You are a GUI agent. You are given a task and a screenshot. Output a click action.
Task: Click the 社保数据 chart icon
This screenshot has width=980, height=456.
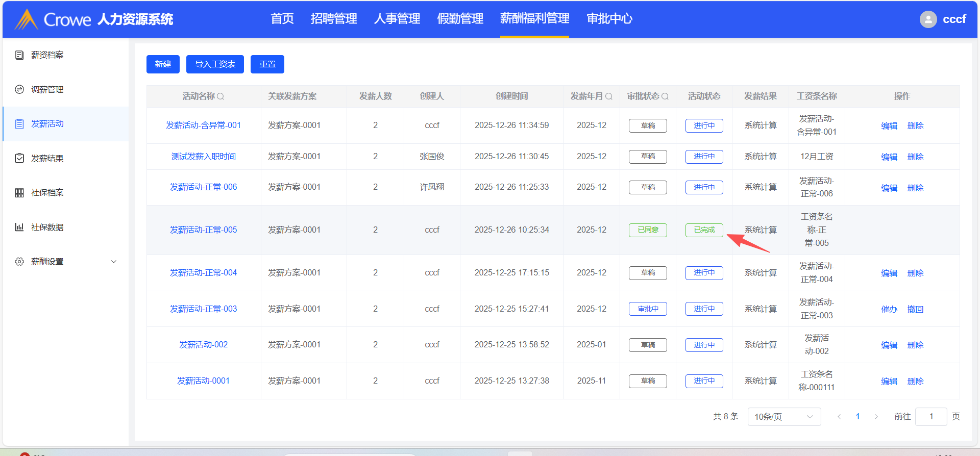19,227
